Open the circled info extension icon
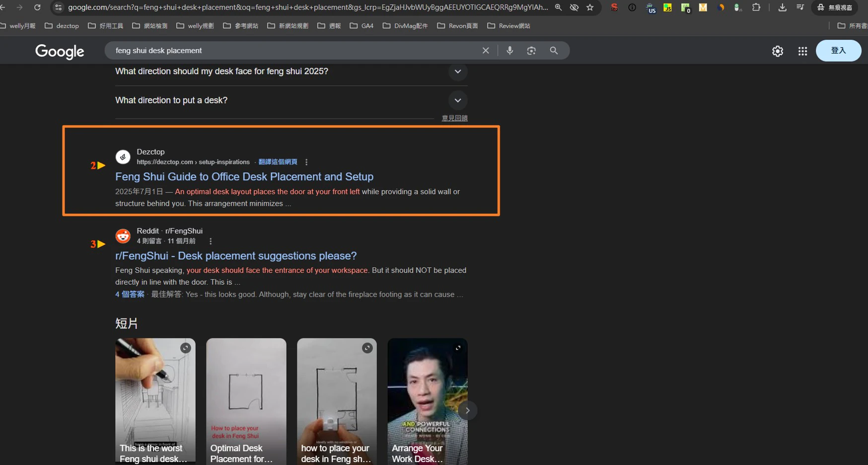868x465 pixels. tap(632, 7)
